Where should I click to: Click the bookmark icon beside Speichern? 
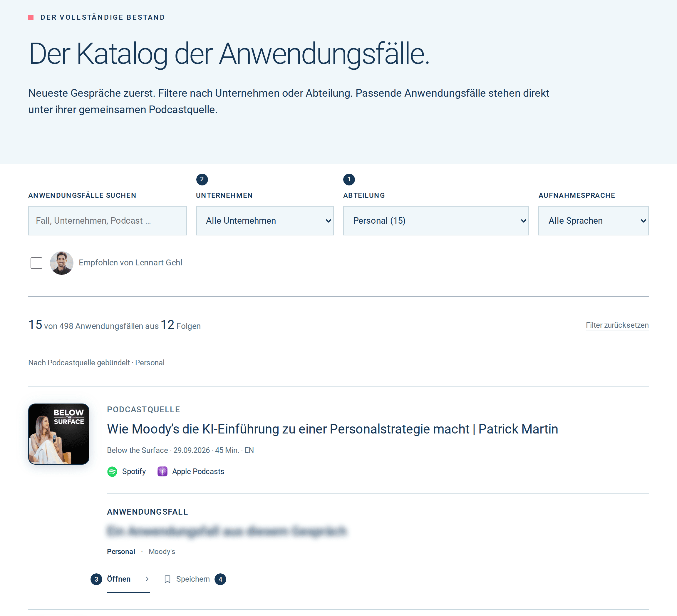(x=167, y=579)
